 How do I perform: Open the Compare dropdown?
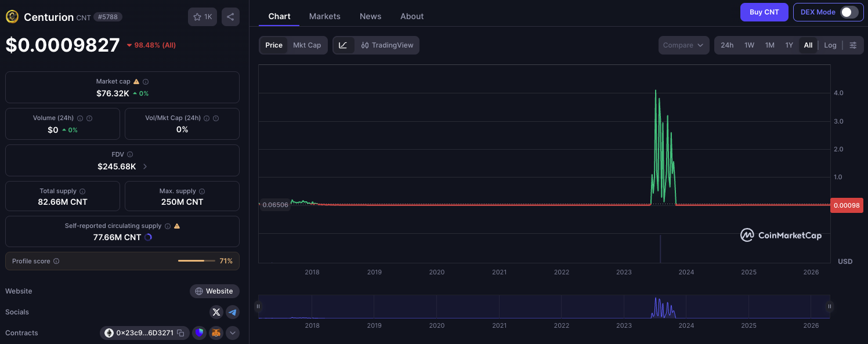point(683,45)
